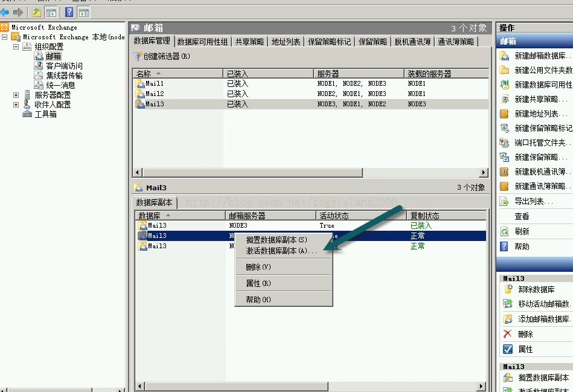The width and height of the screenshot is (573, 392).
Task: Switch to 地址列表 tab
Action: click(x=286, y=42)
